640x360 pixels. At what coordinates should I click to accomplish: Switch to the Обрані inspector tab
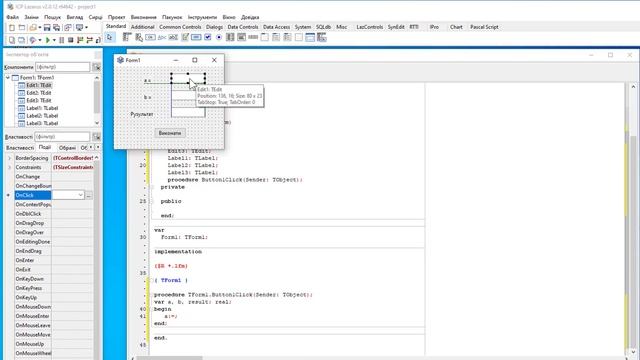coord(67,148)
